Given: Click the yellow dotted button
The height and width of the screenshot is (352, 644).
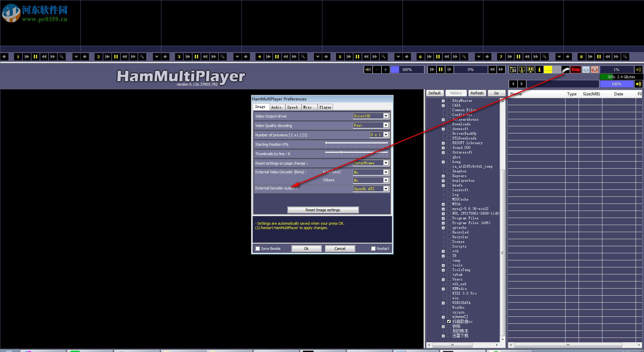Looking at the screenshot, I should click(x=548, y=70).
